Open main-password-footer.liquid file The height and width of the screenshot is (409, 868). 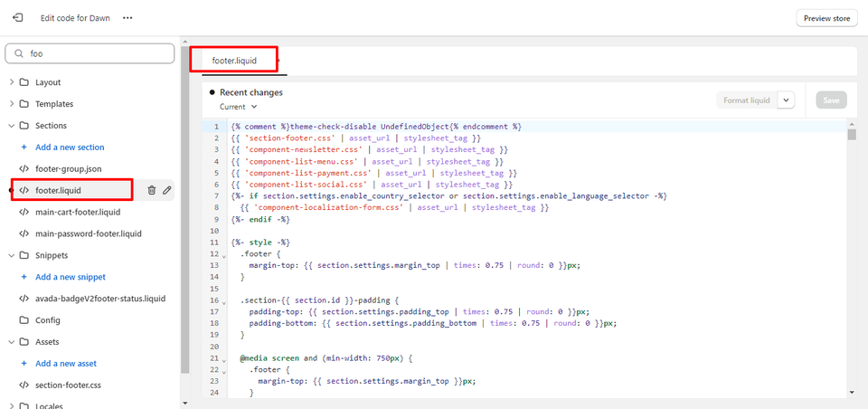coord(89,233)
